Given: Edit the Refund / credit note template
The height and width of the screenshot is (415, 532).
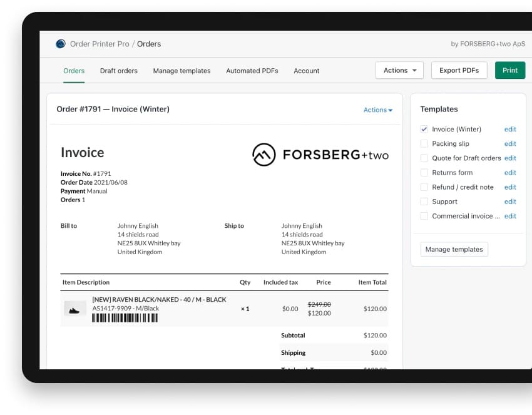Looking at the screenshot, I should pyautogui.click(x=510, y=187).
